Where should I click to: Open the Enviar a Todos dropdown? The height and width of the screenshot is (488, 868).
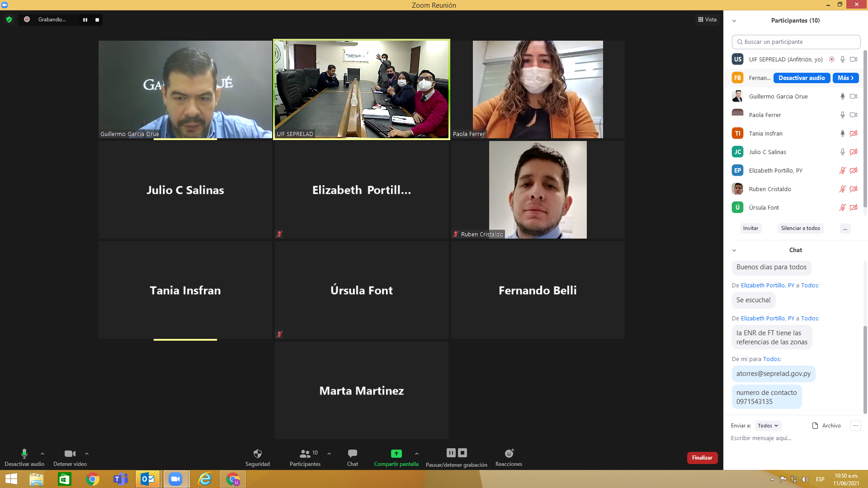768,426
